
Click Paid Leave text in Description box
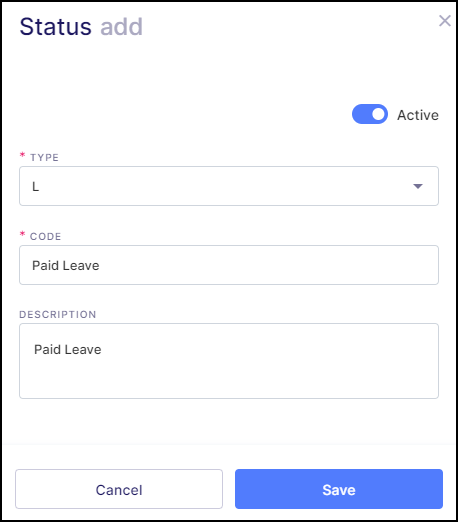pos(68,350)
